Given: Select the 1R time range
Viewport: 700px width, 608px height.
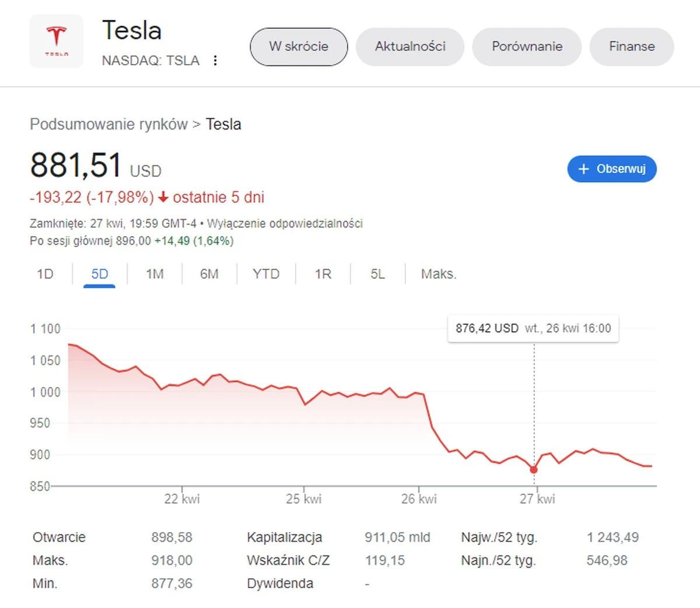Looking at the screenshot, I should click(323, 273).
